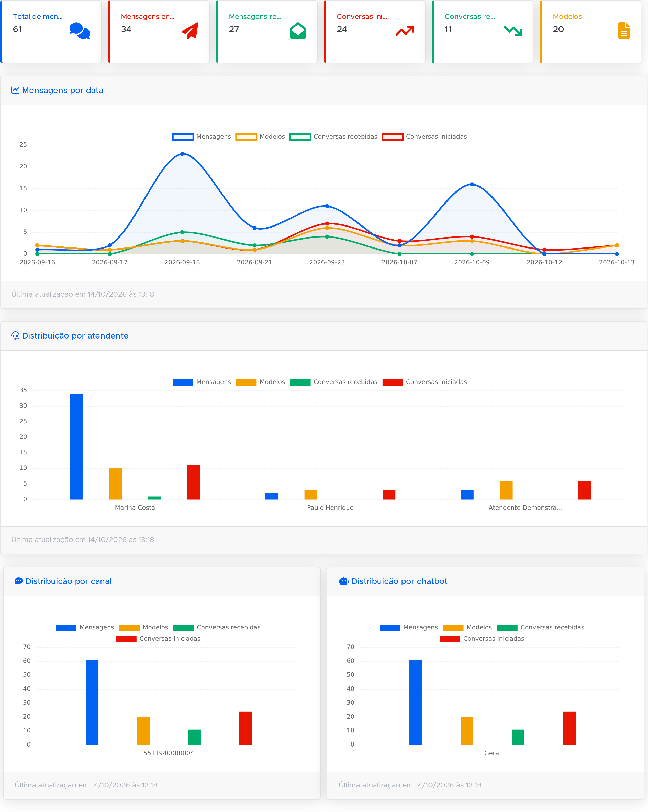Toggle Mensagens in the canal chart legend
648x812 pixels.
(x=85, y=627)
